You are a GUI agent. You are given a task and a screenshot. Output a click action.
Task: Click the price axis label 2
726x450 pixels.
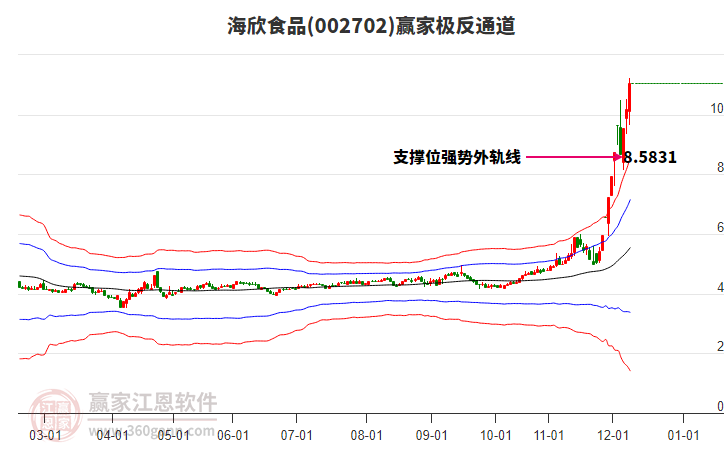(x=720, y=346)
